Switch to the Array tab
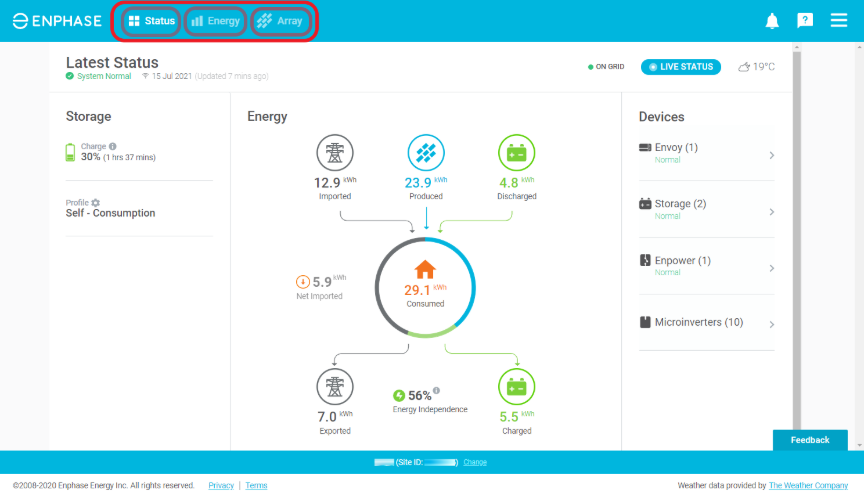Screen dimensions: 864x498 281,21
